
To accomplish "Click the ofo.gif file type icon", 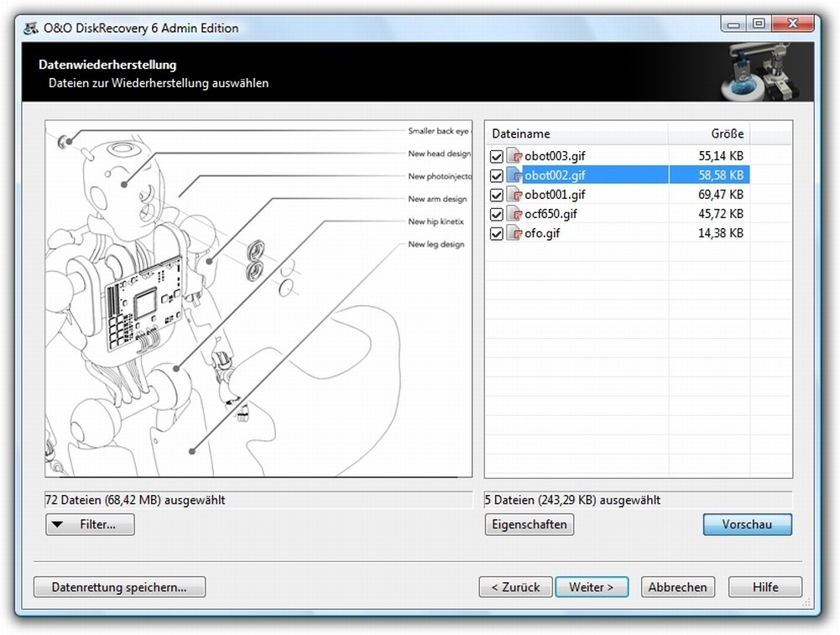I will click(x=514, y=233).
